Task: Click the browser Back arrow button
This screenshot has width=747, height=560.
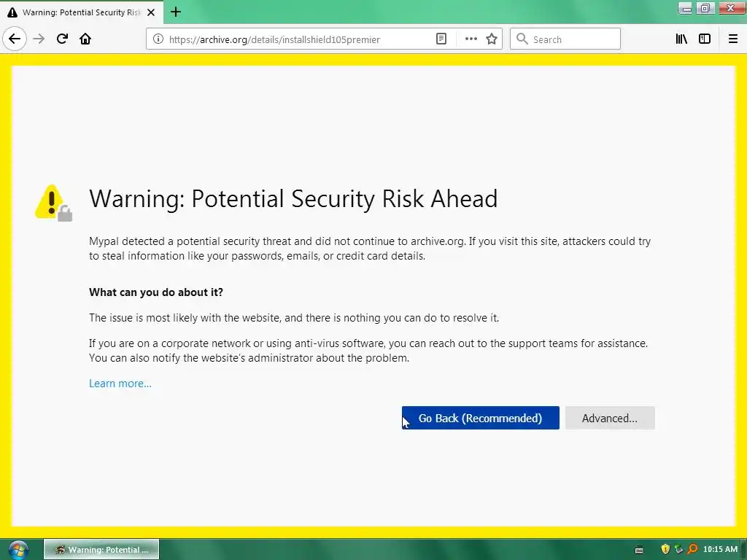Action: point(15,39)
